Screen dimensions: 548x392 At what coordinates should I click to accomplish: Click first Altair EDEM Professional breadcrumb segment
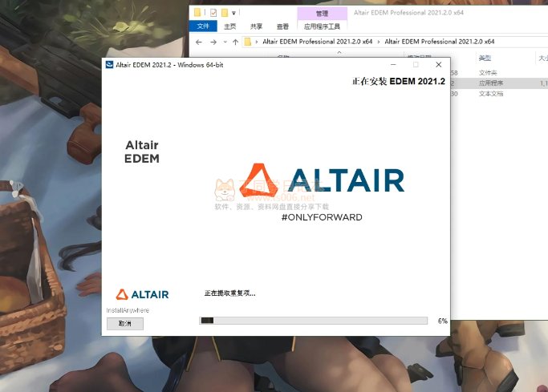pos(318,42)
